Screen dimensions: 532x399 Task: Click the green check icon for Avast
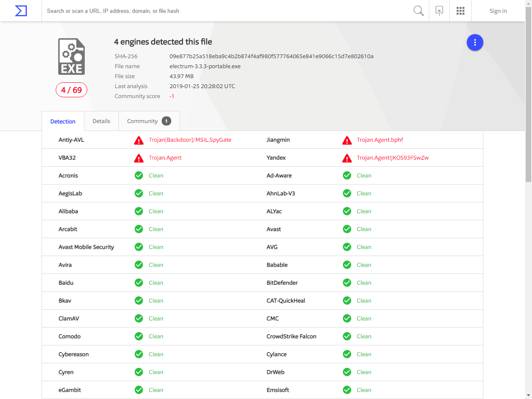[x=347, y=229]
